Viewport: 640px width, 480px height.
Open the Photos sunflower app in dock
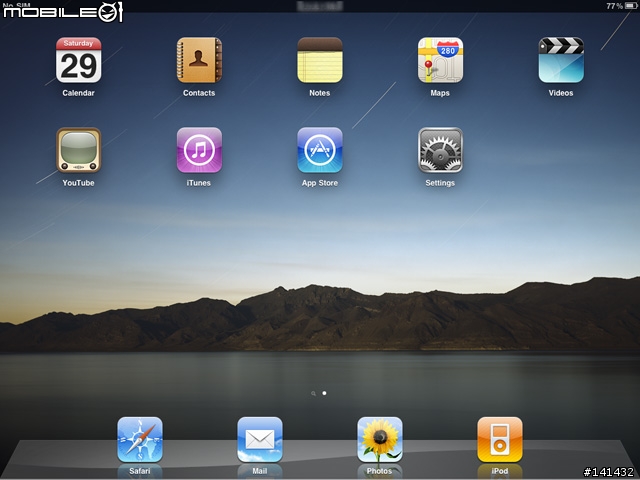[x=380, y=440]
